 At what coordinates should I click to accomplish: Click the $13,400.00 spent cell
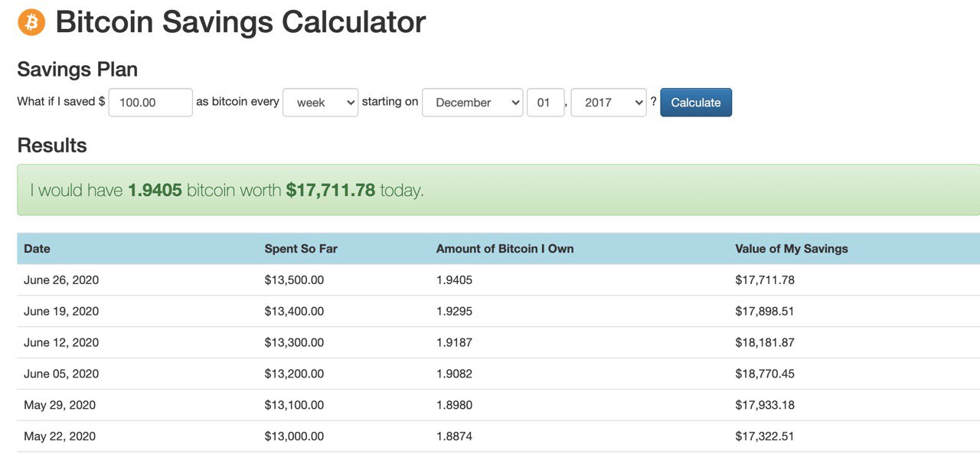click(x=294, y=312)
